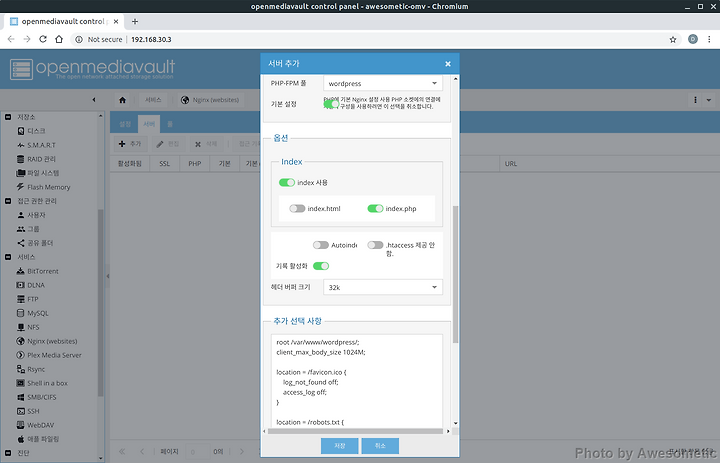Click the Services breadcrumb item
Screen dimensions: 720x463
153,100
